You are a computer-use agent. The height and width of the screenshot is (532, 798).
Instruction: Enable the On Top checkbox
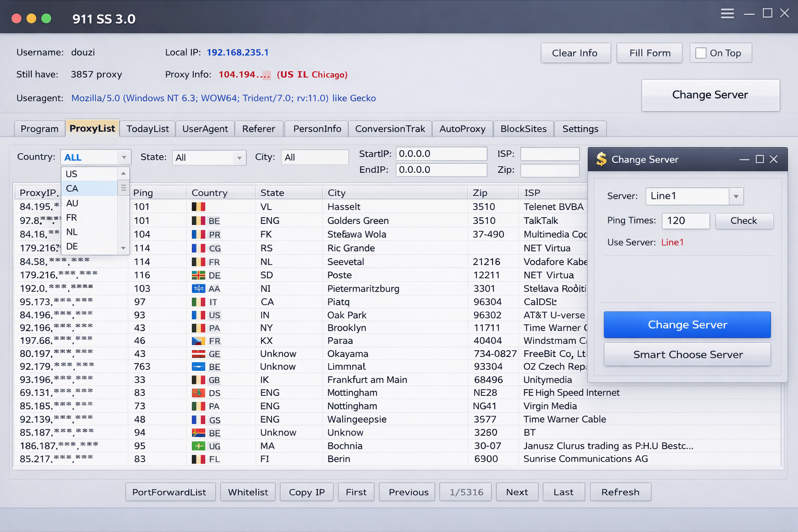pos(700,52)
